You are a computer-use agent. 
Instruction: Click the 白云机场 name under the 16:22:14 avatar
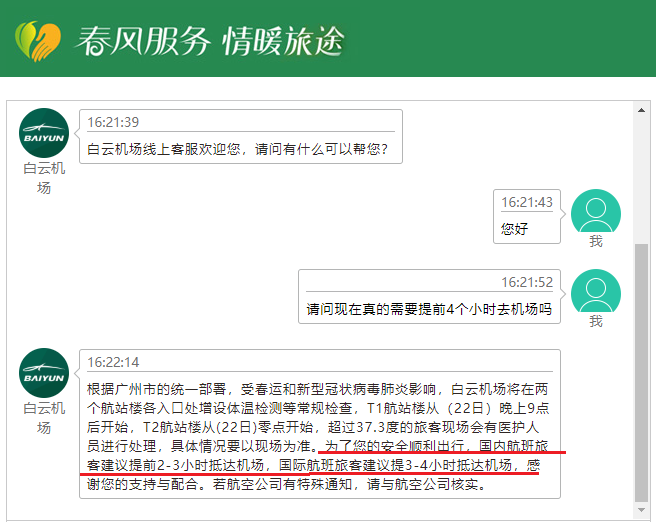tap(44, 417)
